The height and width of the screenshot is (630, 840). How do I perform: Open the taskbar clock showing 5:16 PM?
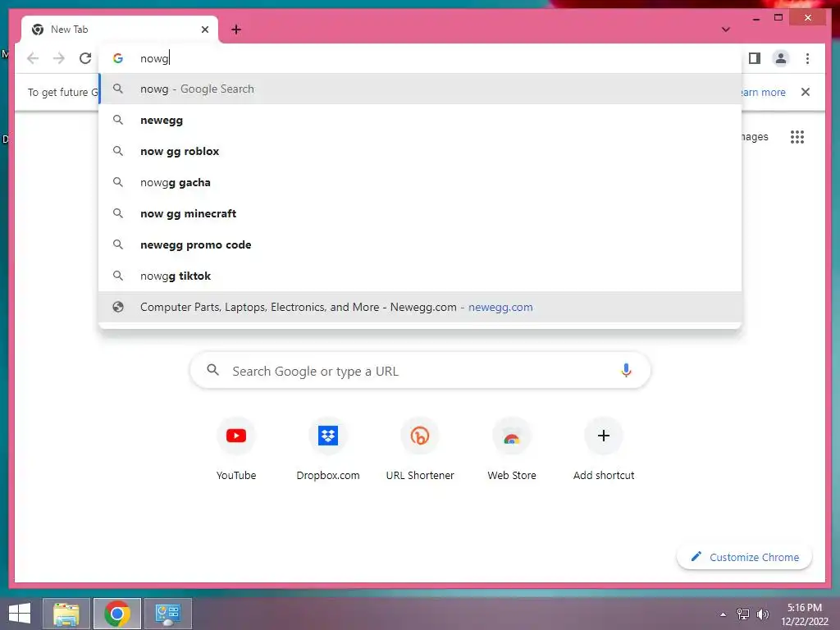pyautogui.click(x=804, y=614)
